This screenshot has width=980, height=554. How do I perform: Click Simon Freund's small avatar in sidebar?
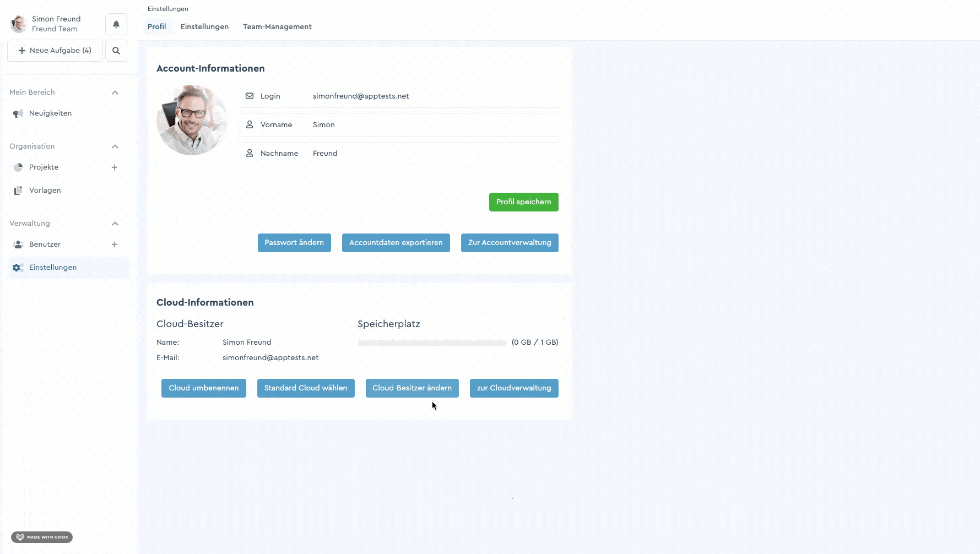click(x=19, y=24)
